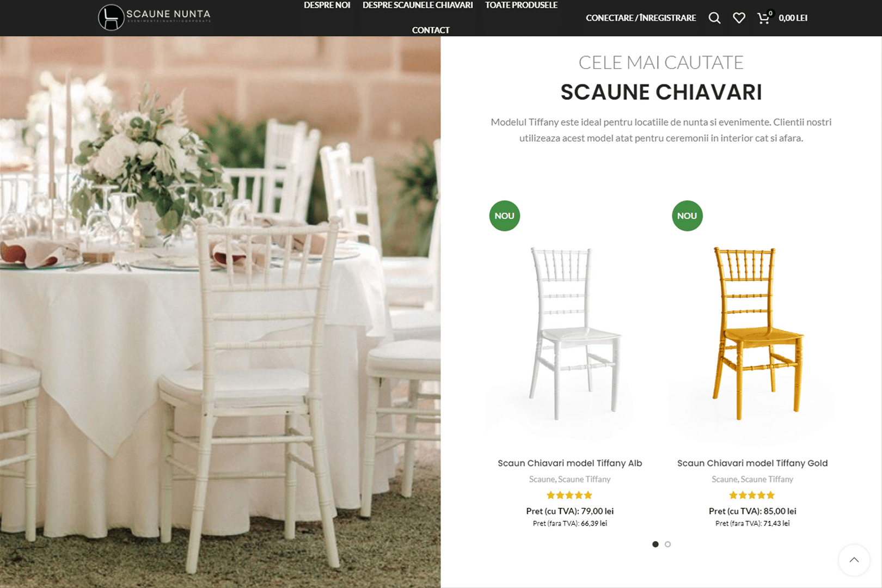
Task: Open Scaun Chiavari model Tiffany Gold link
Action: [x=752, y=463]
